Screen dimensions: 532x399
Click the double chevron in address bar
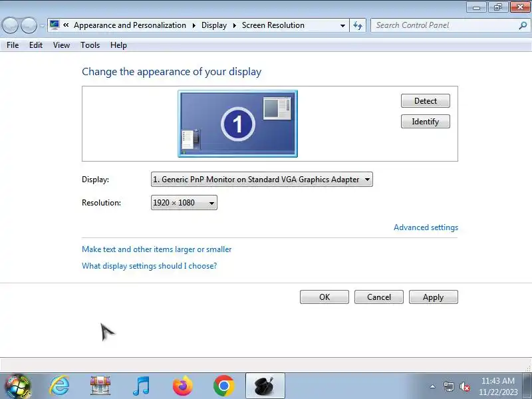click(x=66, y=25)
